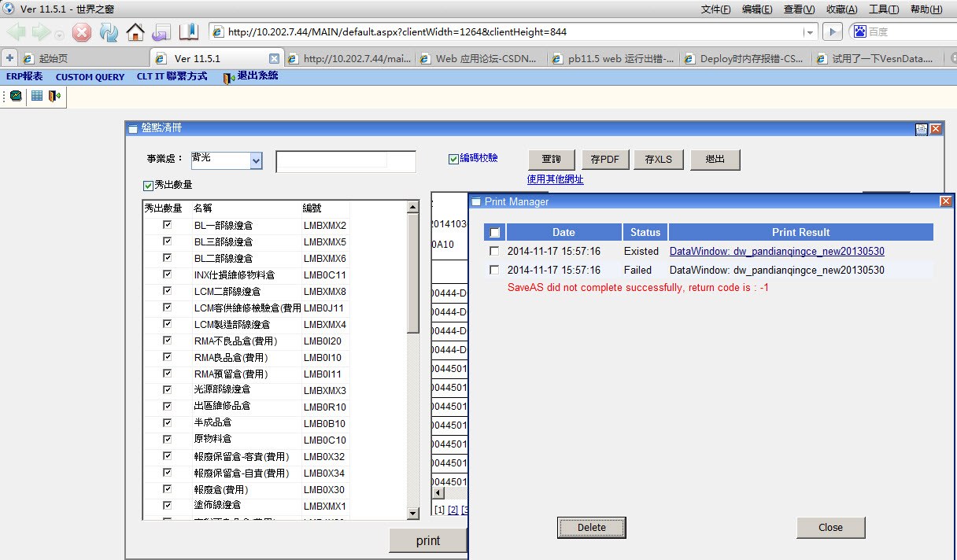Viewport: 957px width, 560px height.
Task: Click the restore closed tab icon
Action: pyautogui.click(x=161, y=32)
